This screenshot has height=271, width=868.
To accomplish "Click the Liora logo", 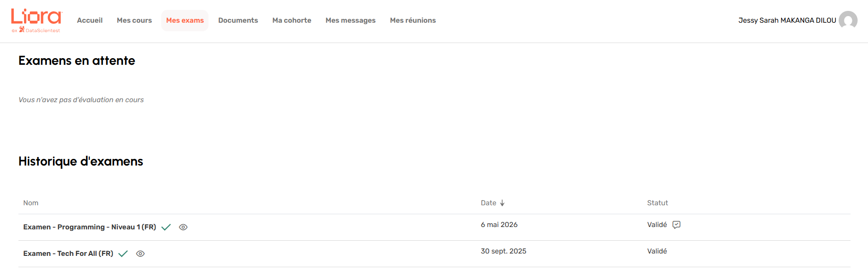I will pos(36,20).
